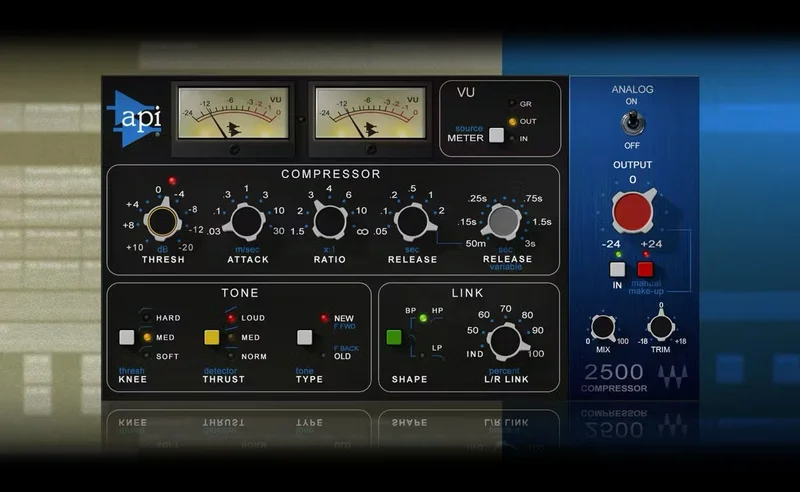Click the TRIM knob
The height and width of the screenshot is (492, 800).
click(661, 327)
